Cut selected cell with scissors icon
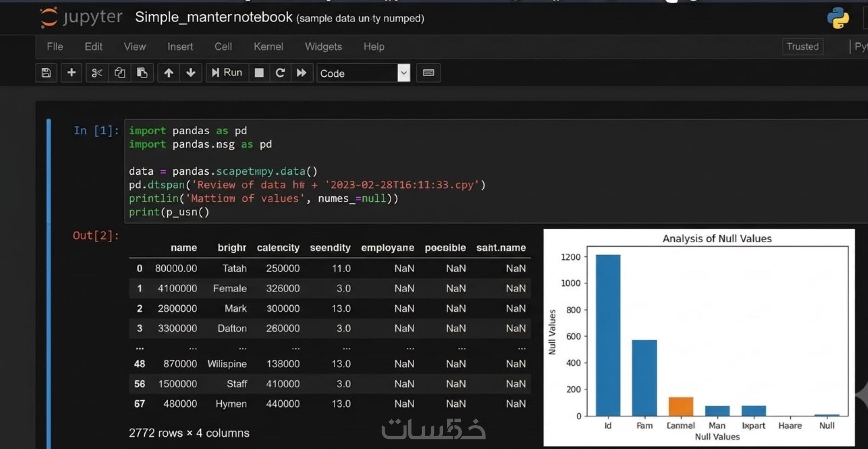Viewport: 868px width, 449px height. click(96, 73)
